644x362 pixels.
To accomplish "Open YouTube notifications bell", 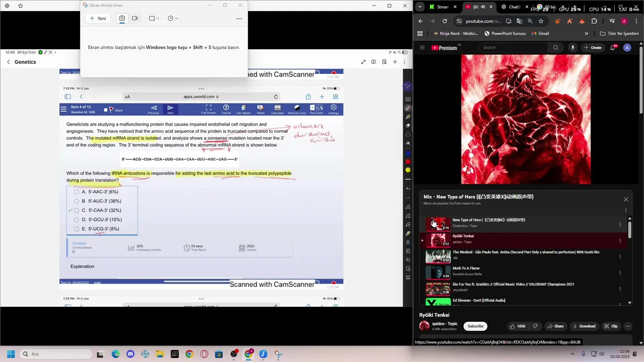I will (x=613, y=47).
